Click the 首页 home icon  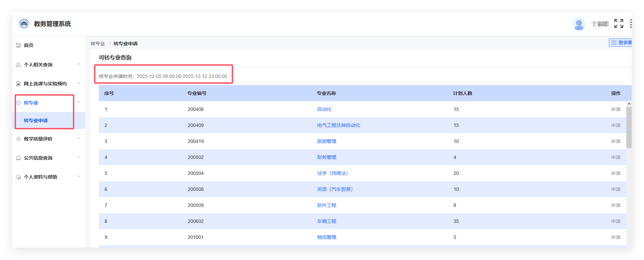18,45
